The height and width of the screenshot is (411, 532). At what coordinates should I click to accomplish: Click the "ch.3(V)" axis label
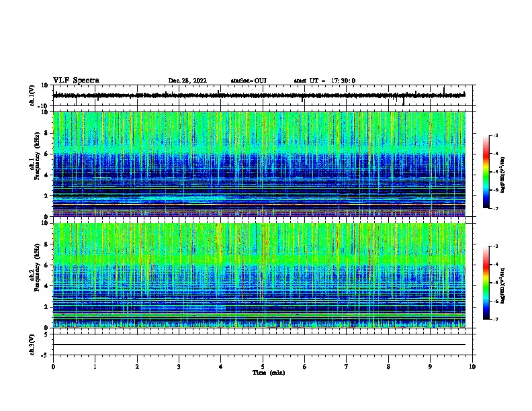pyautogui.click(x=32, y=345)
